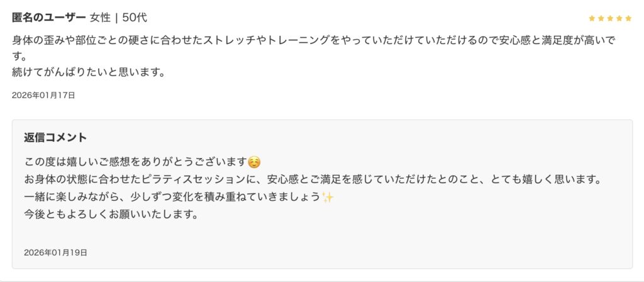Click the 50代 age label
The height and width of the screenshot is (282, 644).
tap(135, 17)
